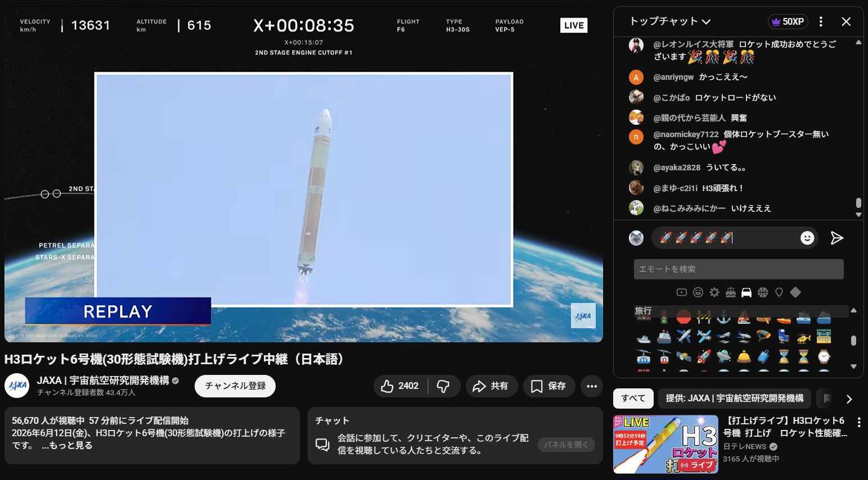Choose the large airplane emoji
Viewport: 868px width, 480px height.
pos(683,337)
